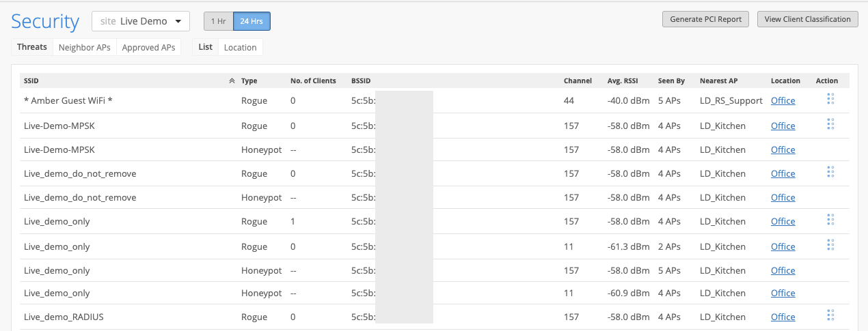Select the 24 Hrs time range
Image resolution: width=868 pixels, height=331 pixels.
tap(252, 21)
